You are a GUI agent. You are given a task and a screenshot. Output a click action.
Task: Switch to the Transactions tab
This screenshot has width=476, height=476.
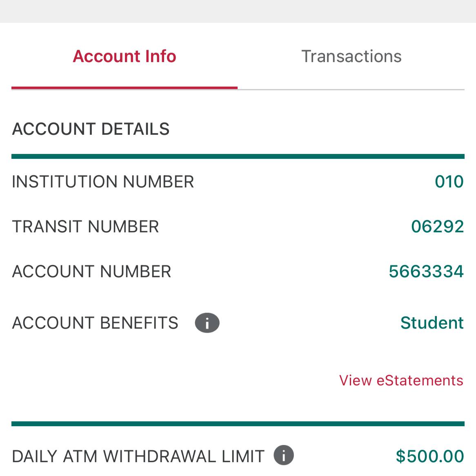351,56
